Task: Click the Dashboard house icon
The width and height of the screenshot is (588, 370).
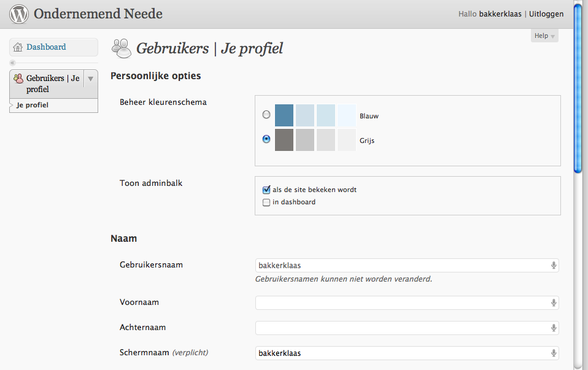Action: coord(18,47)
